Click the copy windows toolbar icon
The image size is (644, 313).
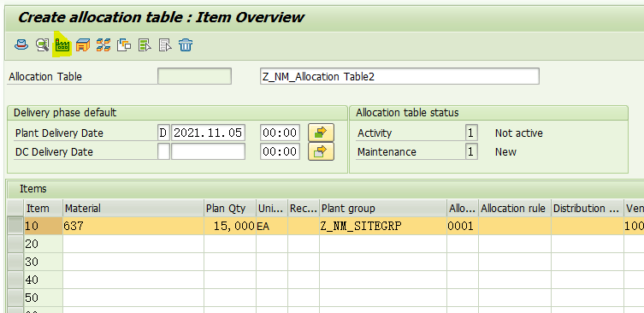tap(124, 44)
